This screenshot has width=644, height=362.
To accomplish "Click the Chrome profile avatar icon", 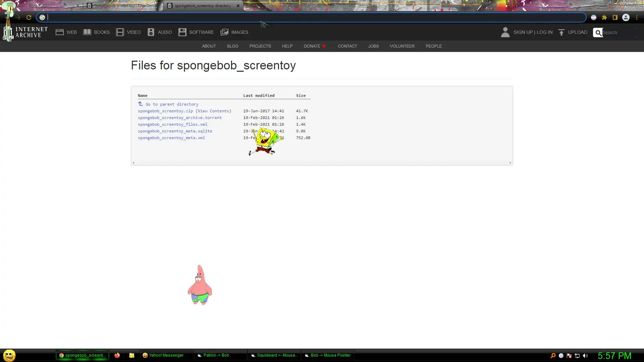I will coord(626,17).
